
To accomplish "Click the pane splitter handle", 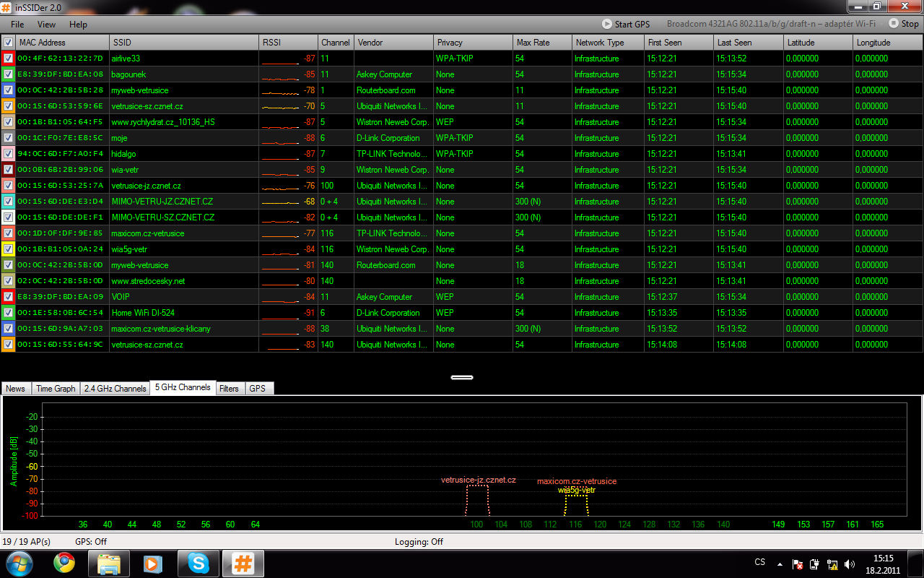I will click(462, 377).
